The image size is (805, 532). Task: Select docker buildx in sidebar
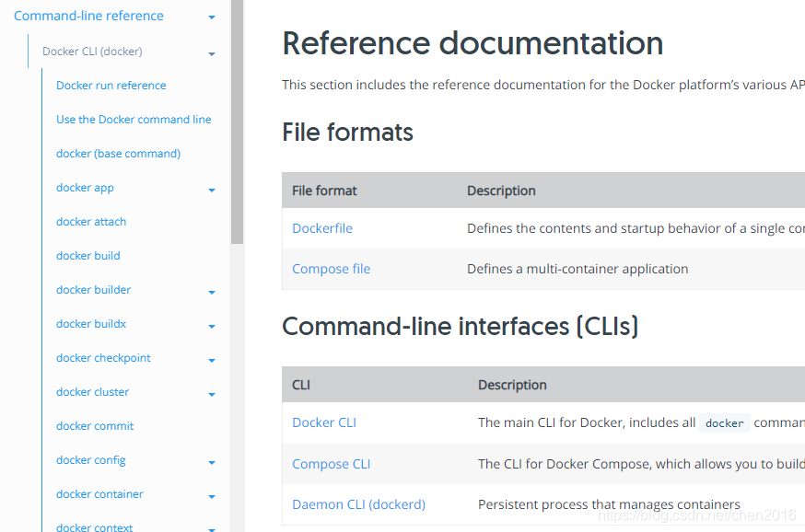pyautogui.click(x=91, y=324)
